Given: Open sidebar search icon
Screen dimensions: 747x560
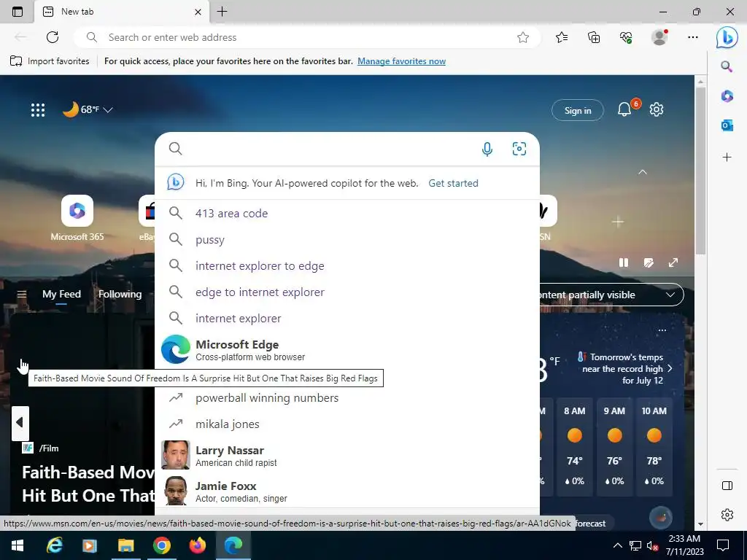Looking at the screenshot, I should (x=727, y=66).
